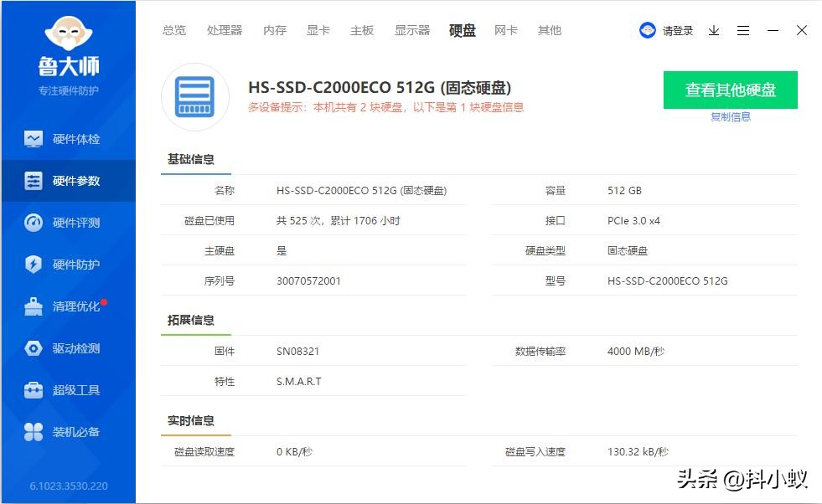Click 请登录 login text
The height and width of the screenshot is (504, 822).
tap(678, 31)
